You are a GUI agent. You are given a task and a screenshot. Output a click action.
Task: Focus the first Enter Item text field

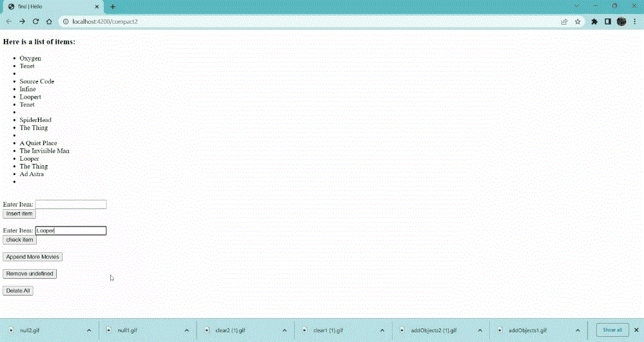(71, 205)
